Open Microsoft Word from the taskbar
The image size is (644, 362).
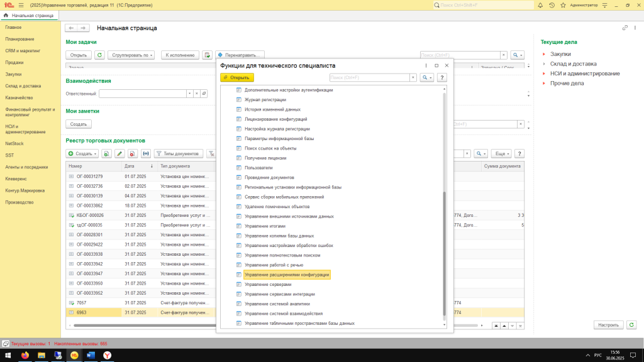[91, 356]
